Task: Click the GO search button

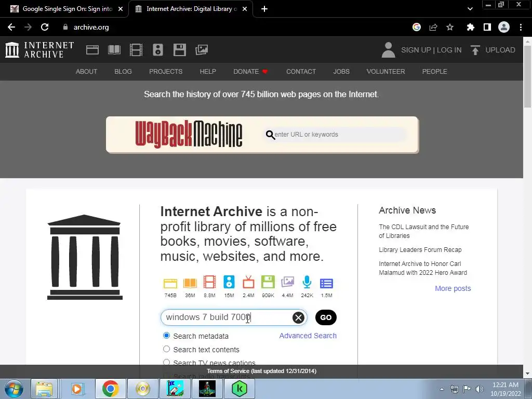Action: click(x=326, y=317)
